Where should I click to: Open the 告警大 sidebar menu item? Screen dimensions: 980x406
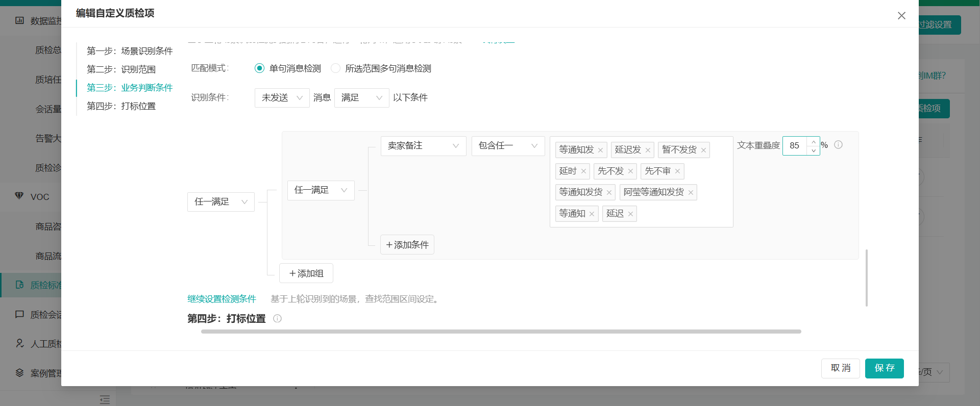(48, 138)
